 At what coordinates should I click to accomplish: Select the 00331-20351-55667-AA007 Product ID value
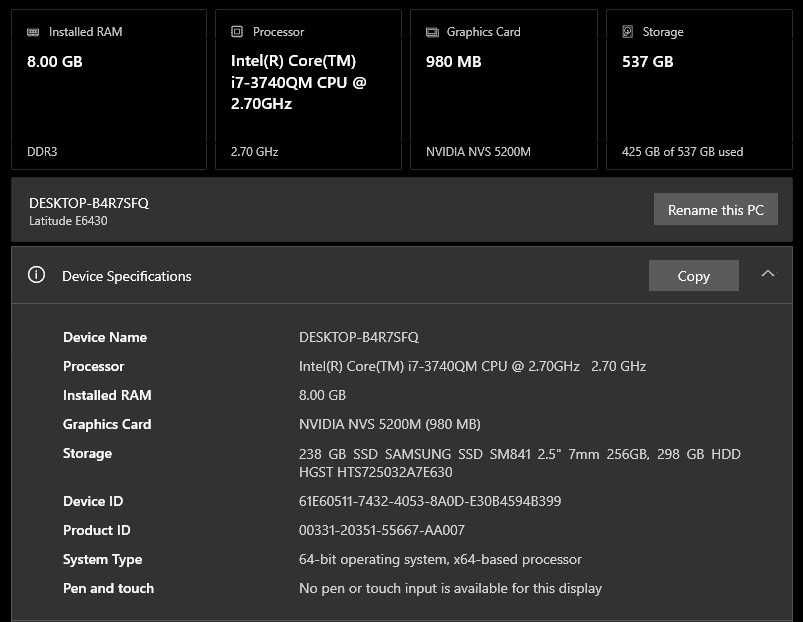[x=382, y=530]
